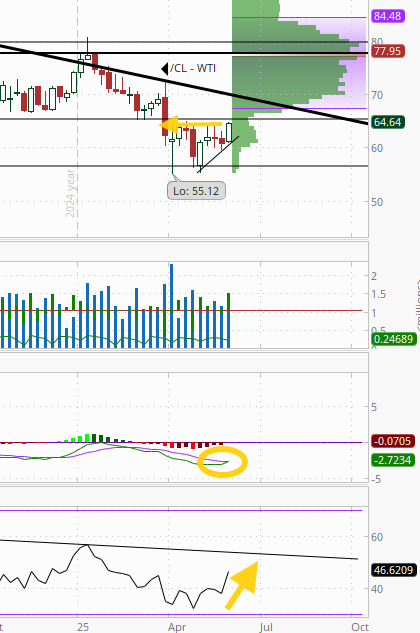Click the 60 label on the price axis
Viewport: 420px width, 633px height.
[377, 148]
